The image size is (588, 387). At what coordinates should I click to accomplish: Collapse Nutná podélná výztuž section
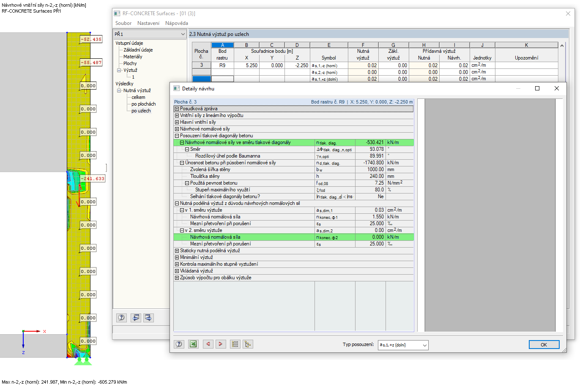177,203
